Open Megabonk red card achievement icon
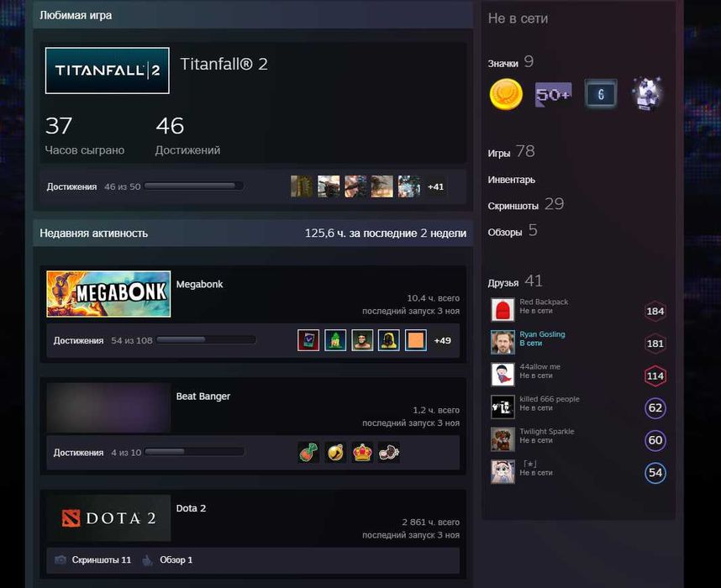 click(308, 340)
